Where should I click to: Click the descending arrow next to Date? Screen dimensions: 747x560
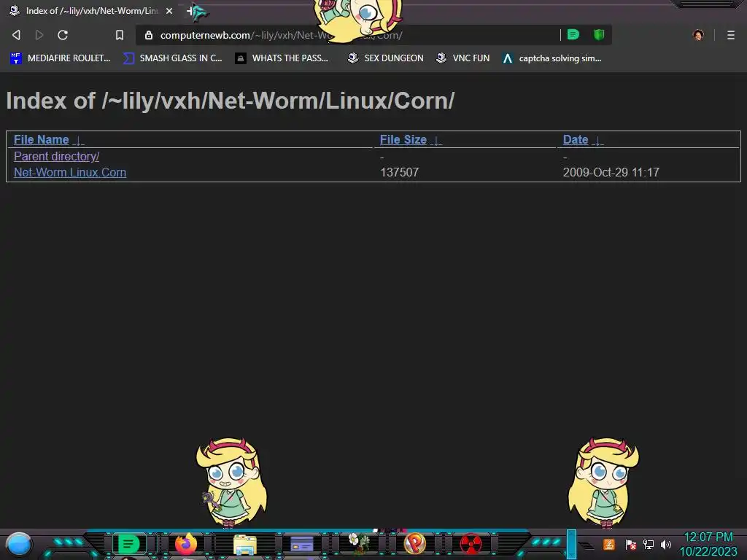598,141
